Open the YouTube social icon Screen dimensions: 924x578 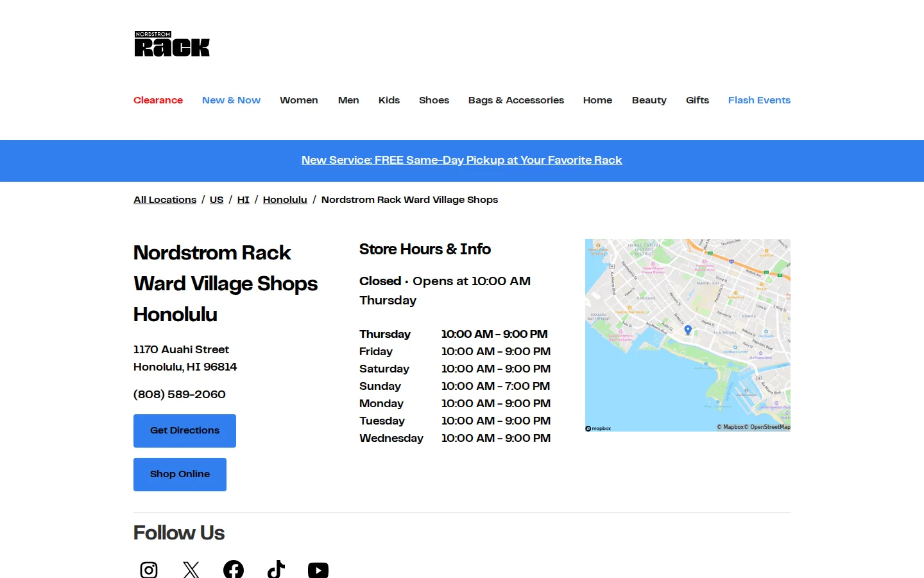click(x=318, y=570)
